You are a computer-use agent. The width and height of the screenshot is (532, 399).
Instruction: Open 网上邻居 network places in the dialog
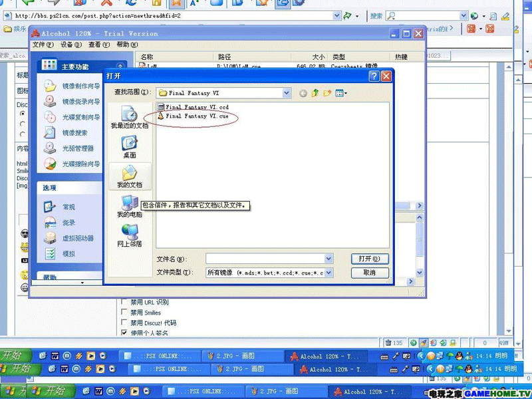coord(129,235)
